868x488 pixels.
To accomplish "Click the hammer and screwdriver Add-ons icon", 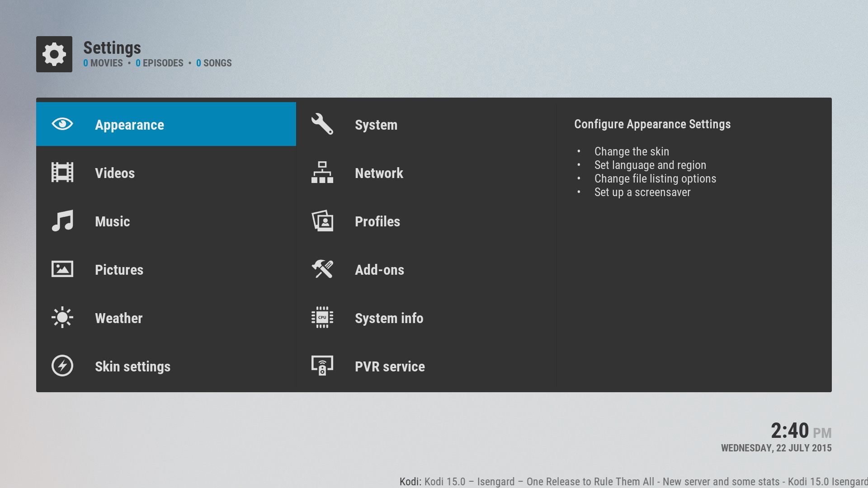I will 322,269.
